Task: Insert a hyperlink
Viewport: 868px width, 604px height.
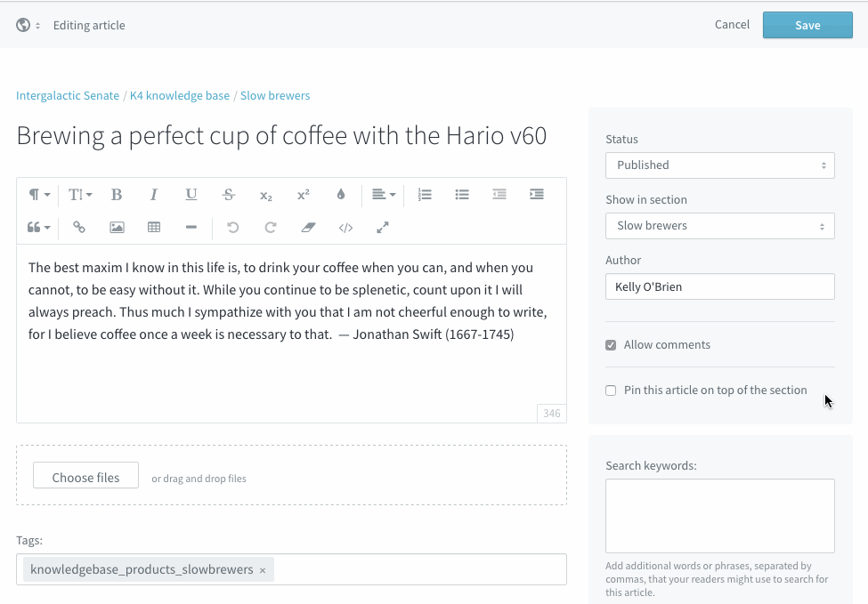Action: click(x=79, y=228)
